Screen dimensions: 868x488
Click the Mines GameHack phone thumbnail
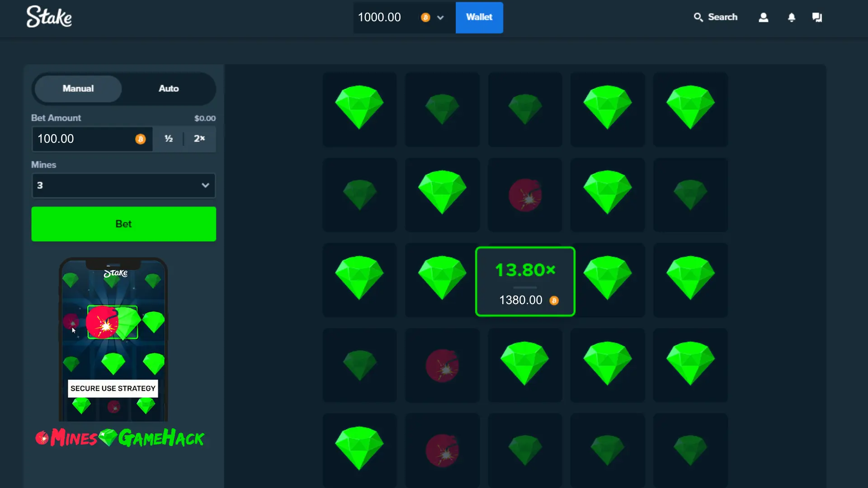[x=113, y=340]
